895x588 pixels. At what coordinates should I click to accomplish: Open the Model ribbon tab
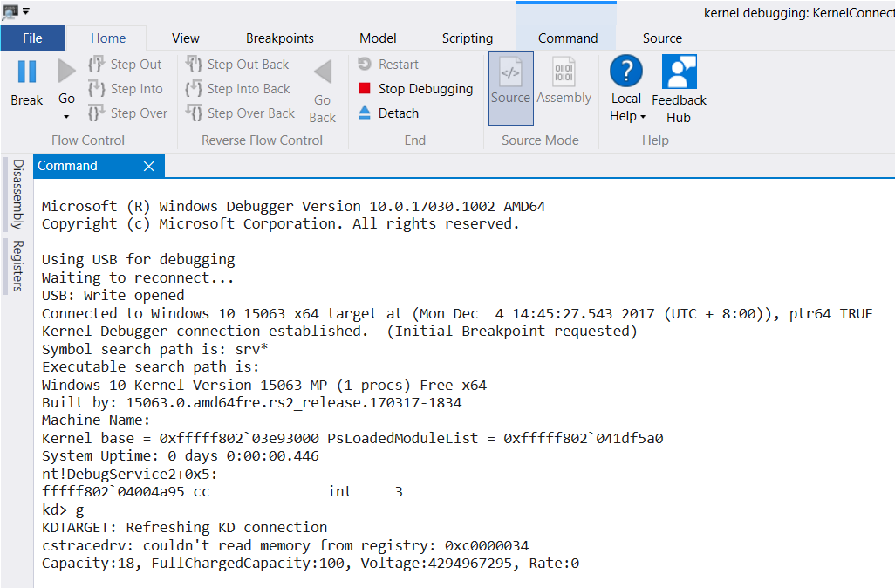click(378, 38)
